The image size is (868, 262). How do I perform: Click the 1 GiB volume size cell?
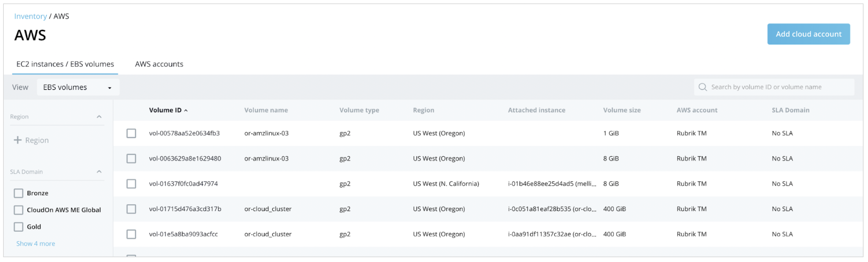pyautogui.click(x=611, y=133)
